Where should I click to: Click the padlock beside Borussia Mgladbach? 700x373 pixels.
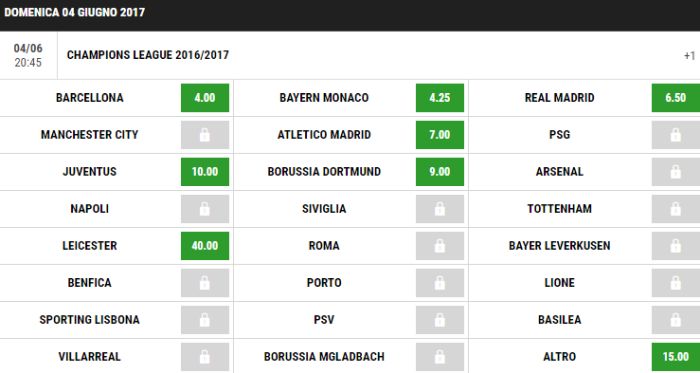440,357
